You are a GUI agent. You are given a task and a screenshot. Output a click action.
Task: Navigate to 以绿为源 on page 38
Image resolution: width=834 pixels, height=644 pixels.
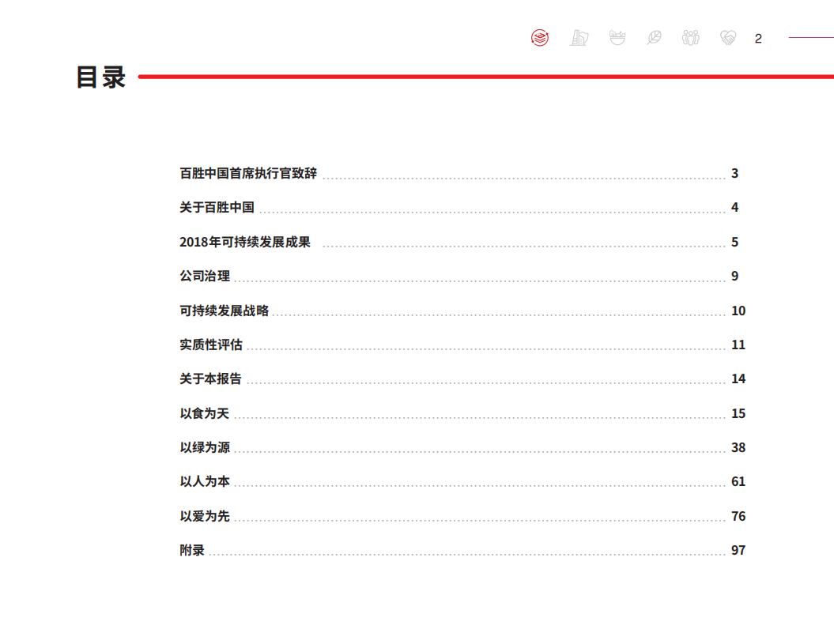(x=205, y=447)
